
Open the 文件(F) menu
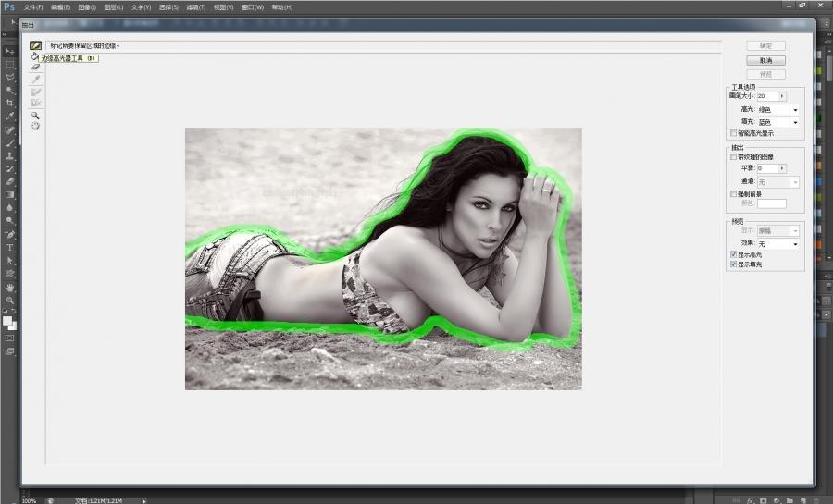click(x=33, y=7)
